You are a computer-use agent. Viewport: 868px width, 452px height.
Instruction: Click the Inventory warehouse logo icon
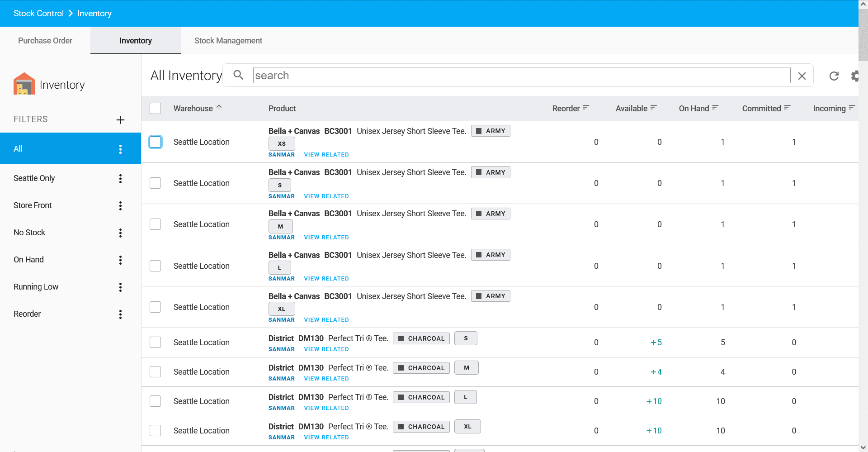click(24, 84)
